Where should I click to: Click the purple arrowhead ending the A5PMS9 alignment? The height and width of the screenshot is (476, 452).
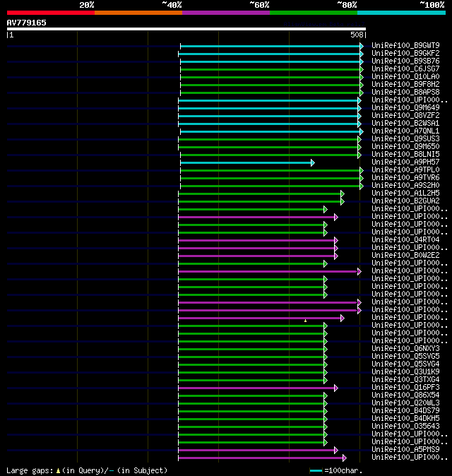coord(336,450)
